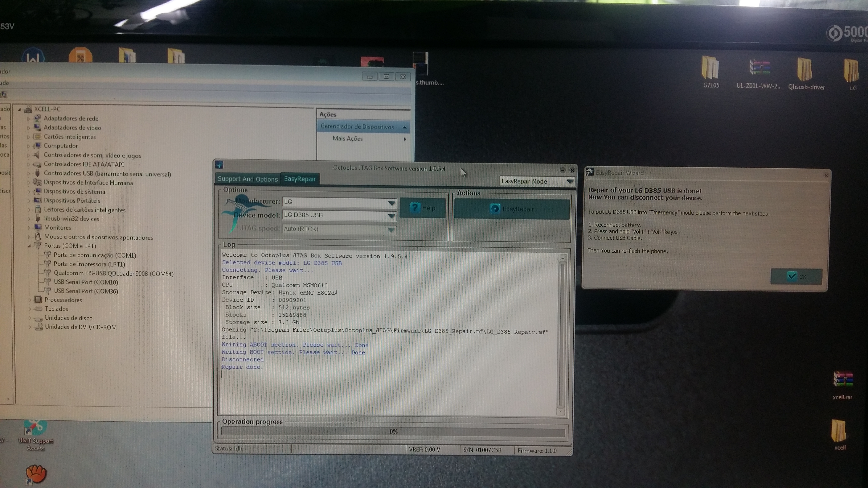Select Leitores de cartões inteligentes entry
Viewport: 868px width, 488px height.
[x=85, y=210]
